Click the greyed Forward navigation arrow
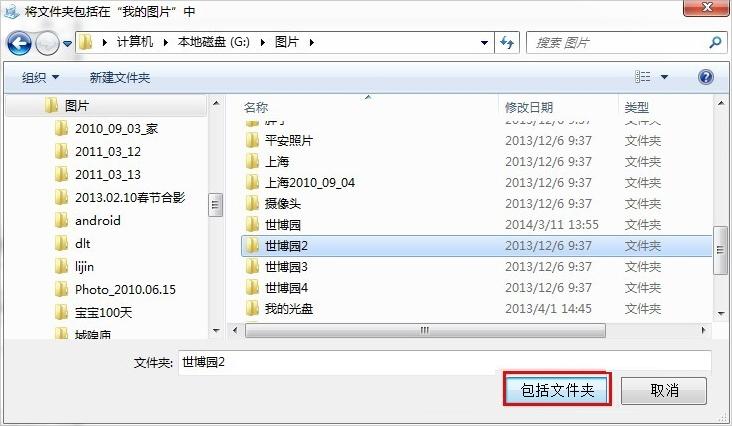This screenshot has height=426, width=732. click(x=48, y=43)
